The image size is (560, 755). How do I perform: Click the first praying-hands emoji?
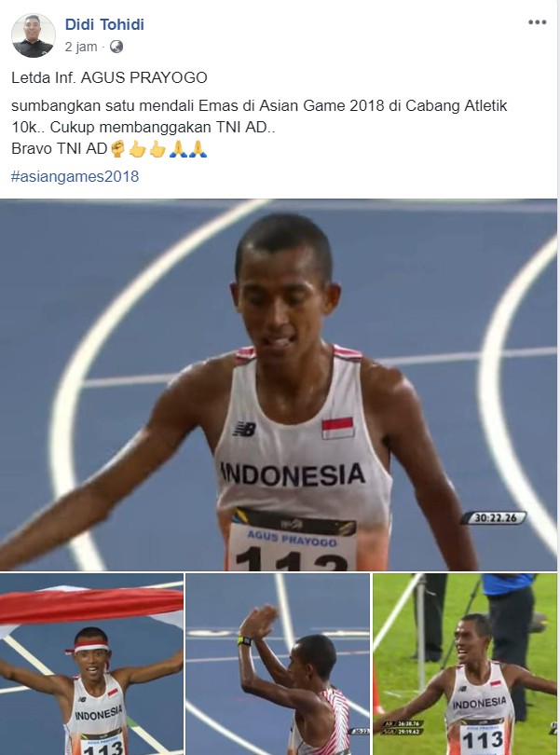(178, 149)
